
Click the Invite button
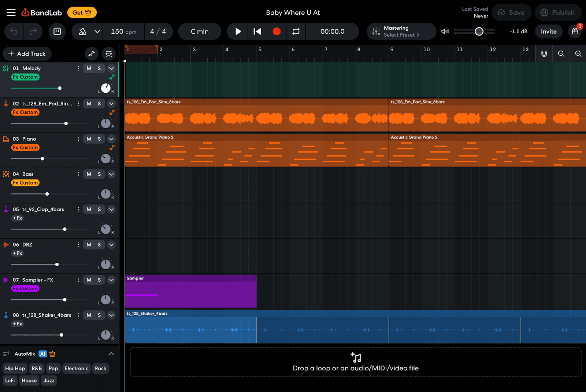coord(549,32)
